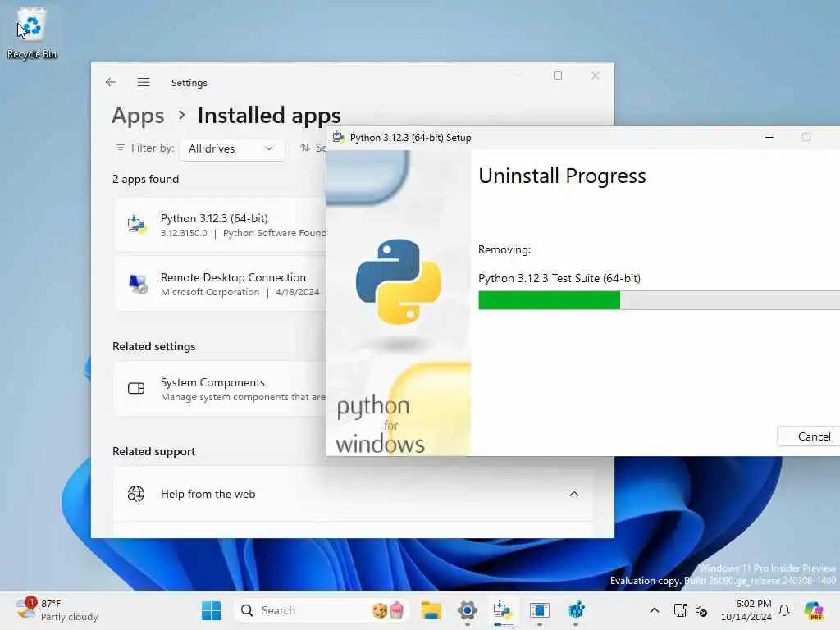840x630 pixels.
Task: Minimize the Python Setup window
Action: tap(769, 137)
